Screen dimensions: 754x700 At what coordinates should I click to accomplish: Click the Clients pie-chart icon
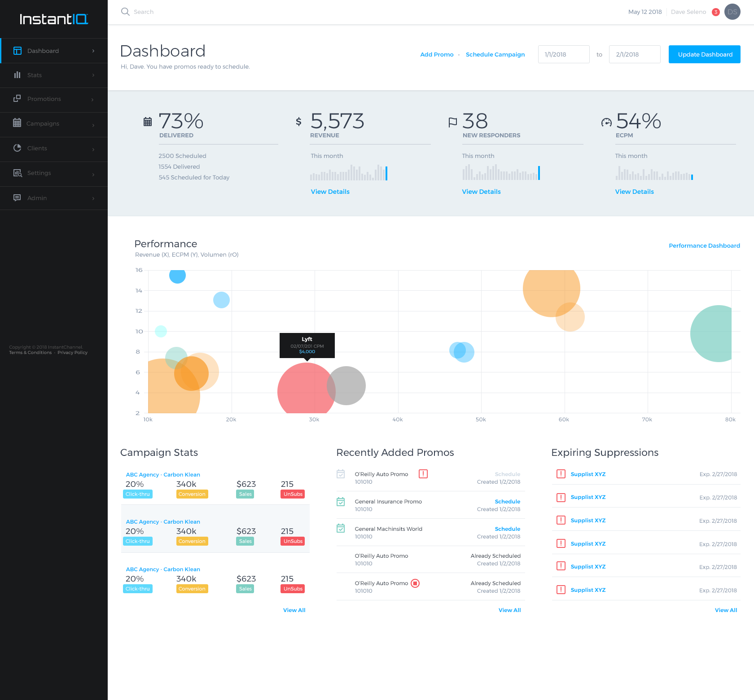(18, 148)
